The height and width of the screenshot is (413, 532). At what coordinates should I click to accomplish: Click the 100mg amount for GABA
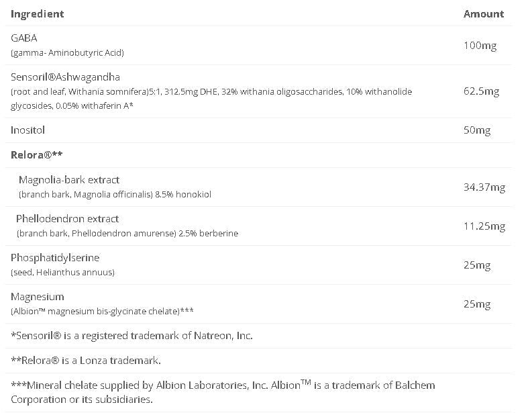[480, 46]
